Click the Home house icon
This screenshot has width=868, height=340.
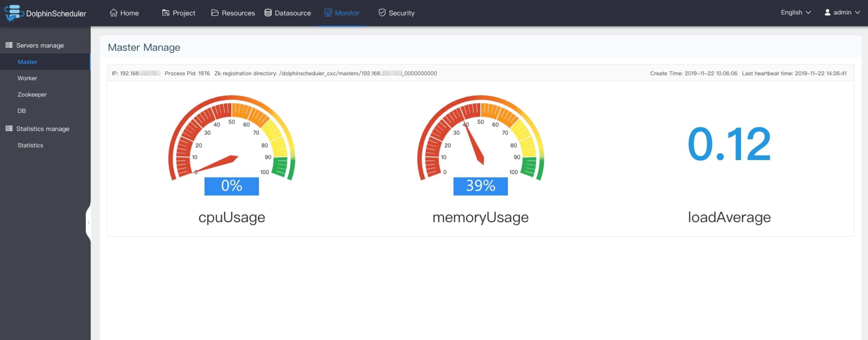point(114,13)
